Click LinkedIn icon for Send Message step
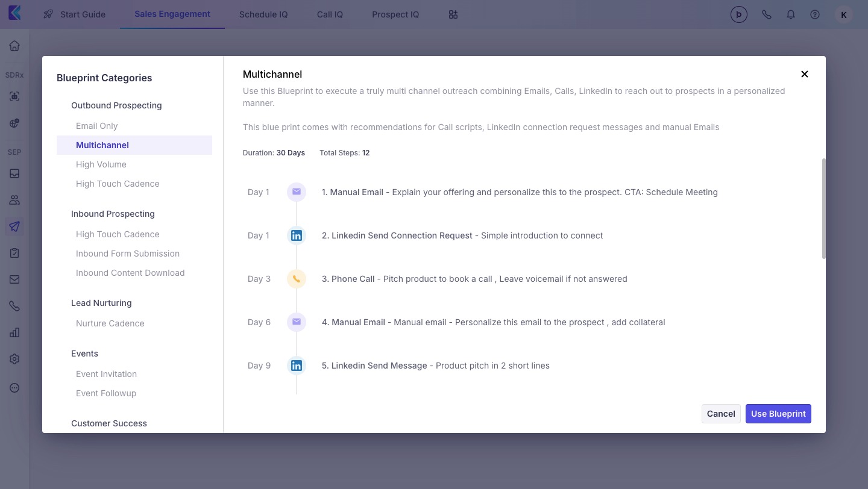 coord(297,366)
